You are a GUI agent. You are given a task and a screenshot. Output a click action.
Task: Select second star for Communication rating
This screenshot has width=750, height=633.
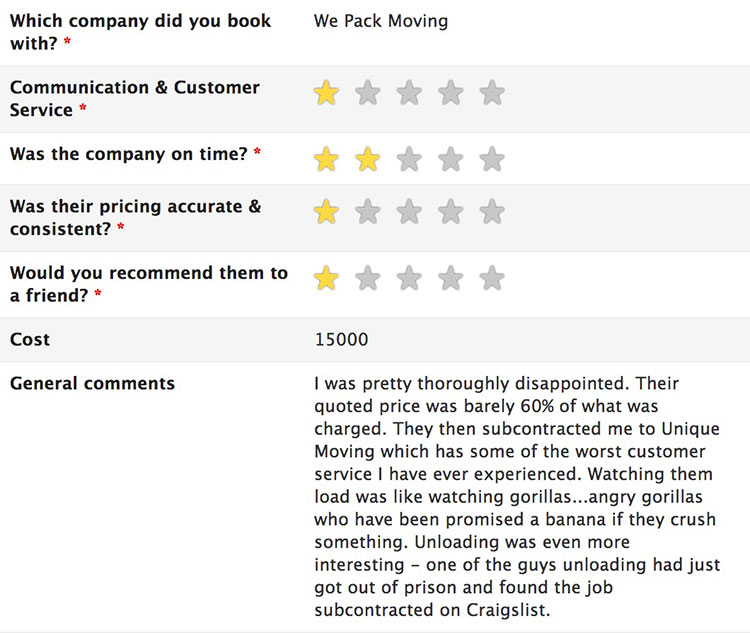coord(368,93)
